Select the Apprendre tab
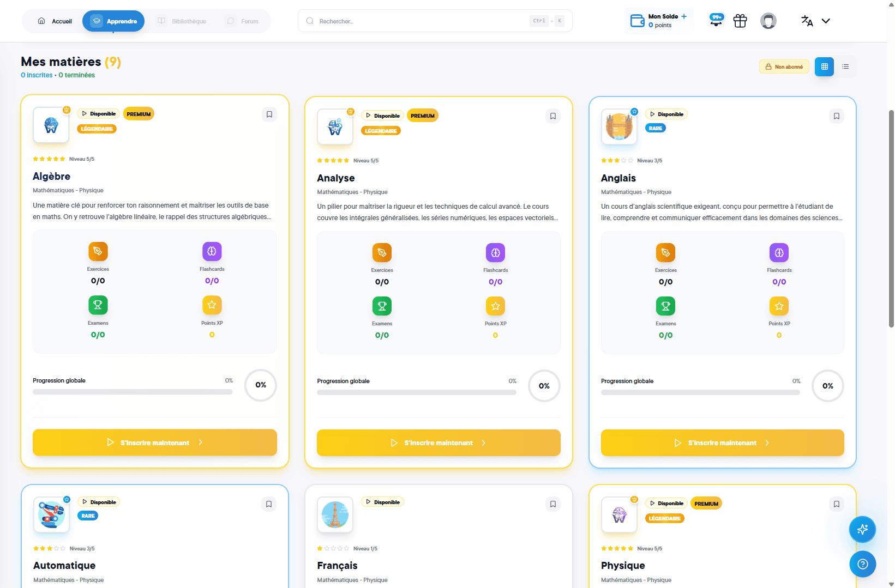895x588 pixels. [x=113, y=21]
